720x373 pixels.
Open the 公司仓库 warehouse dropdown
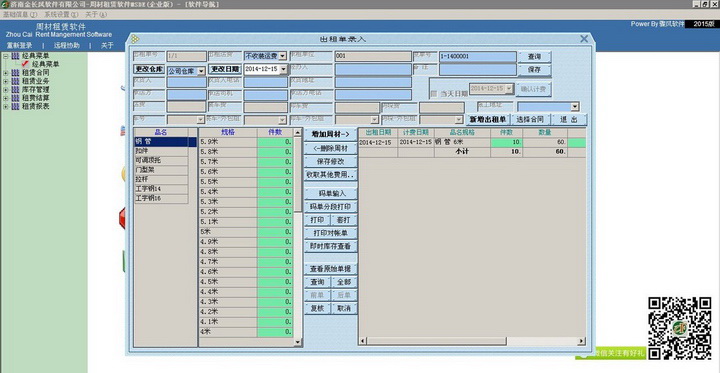(201, 71)
